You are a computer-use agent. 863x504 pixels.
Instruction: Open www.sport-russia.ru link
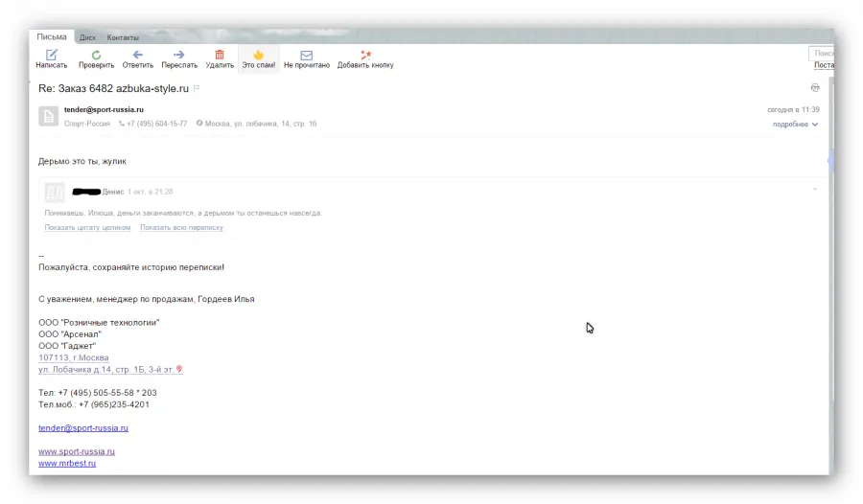pos(77,451)
